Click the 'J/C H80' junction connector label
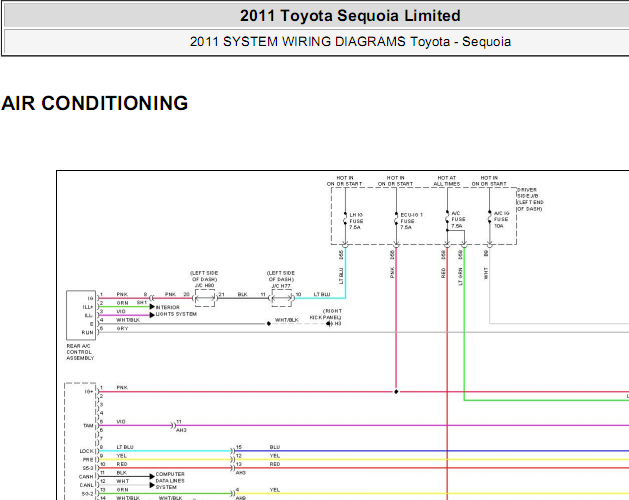Screen dimensions: 629x500 (205, 286)
